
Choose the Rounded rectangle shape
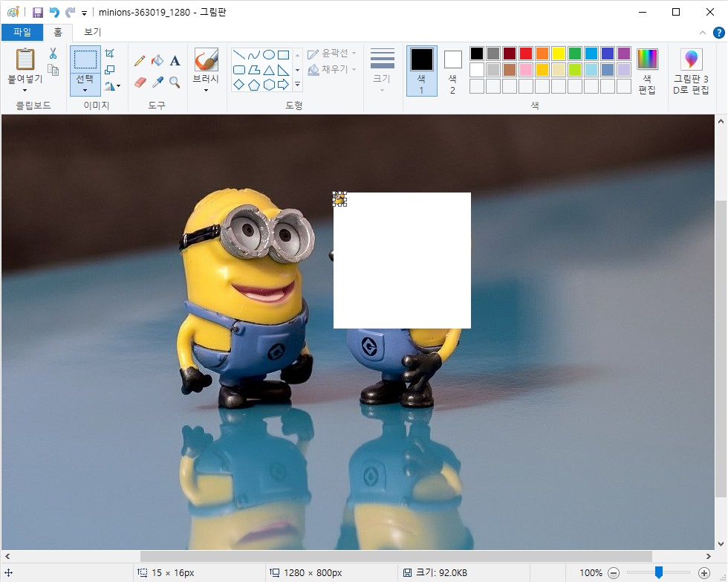tap(238, 70)
